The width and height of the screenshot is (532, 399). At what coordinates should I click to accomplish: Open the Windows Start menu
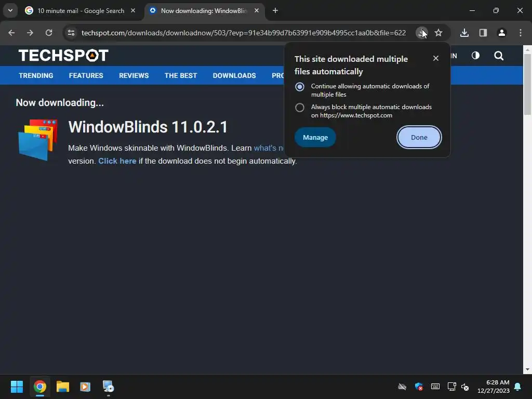tap(17, 387)
